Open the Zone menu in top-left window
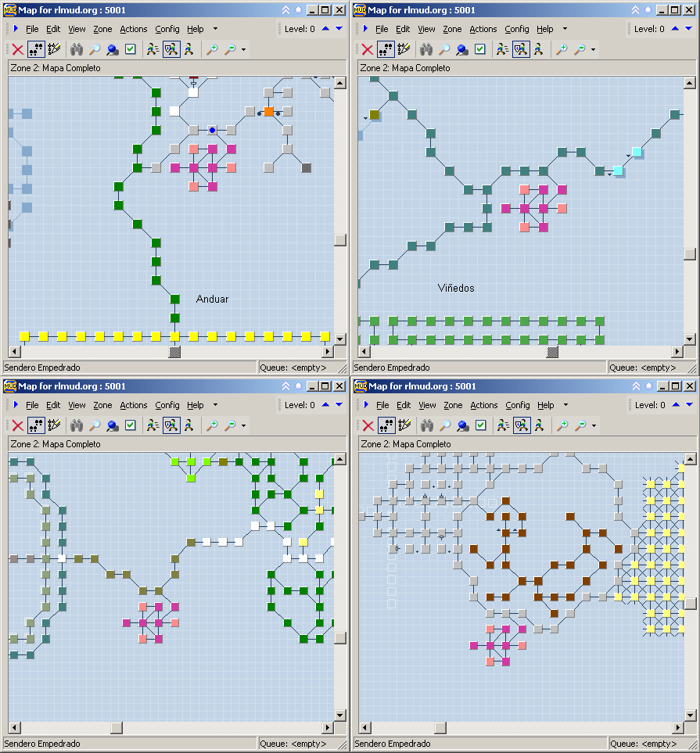700x753 pixels. coord(102,29)
